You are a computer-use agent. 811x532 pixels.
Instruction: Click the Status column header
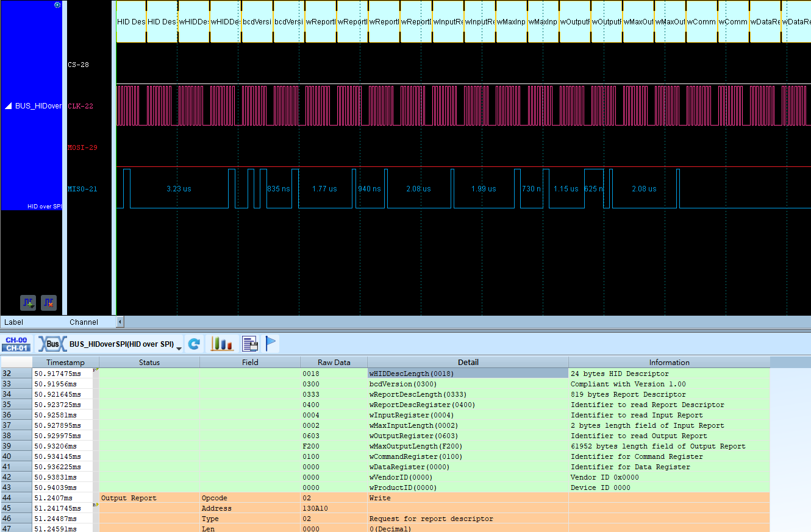[x=149, y=362]
